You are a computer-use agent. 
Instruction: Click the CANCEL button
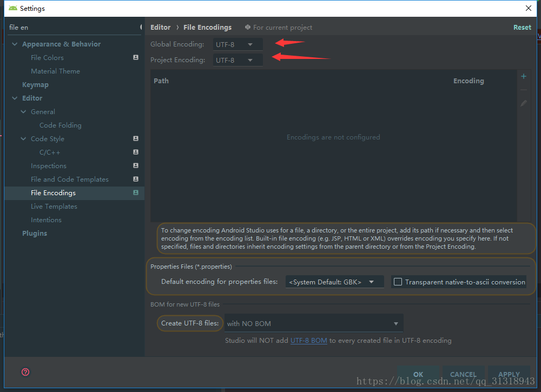[463, 374]
